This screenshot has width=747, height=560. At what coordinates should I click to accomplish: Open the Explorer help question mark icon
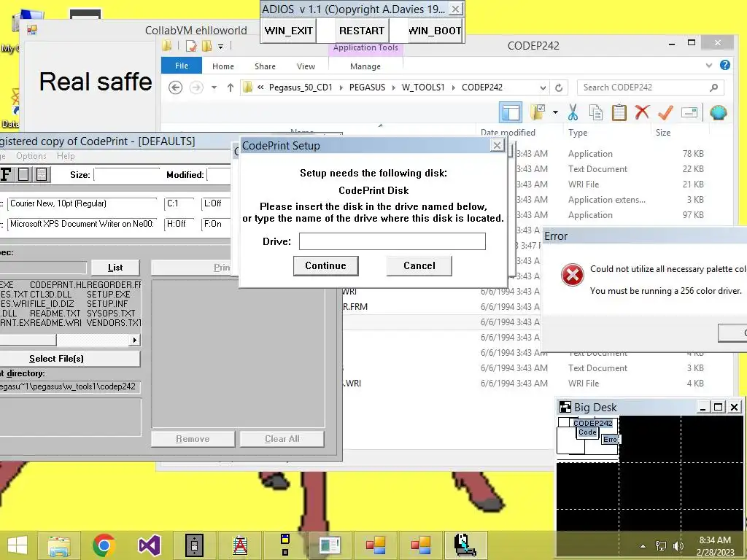pyautogui.click(x=725, y=65)
